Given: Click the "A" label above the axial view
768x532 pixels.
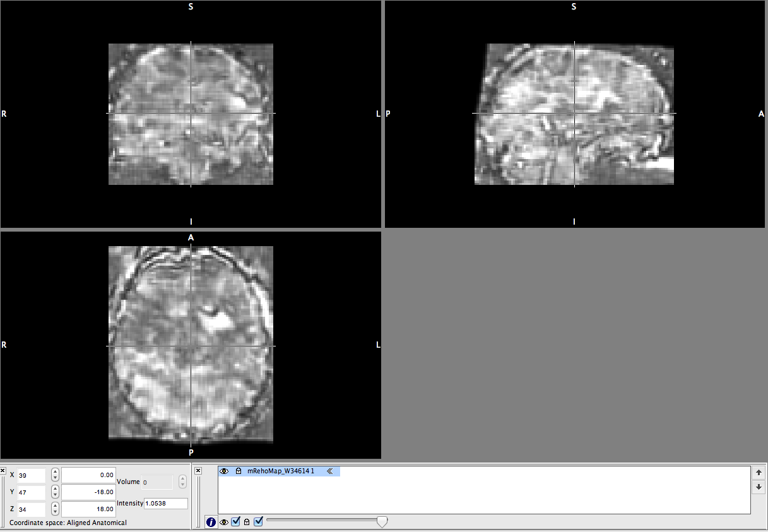Looking at the screenshot, I should pyautogui.click(x=191, y=237).
